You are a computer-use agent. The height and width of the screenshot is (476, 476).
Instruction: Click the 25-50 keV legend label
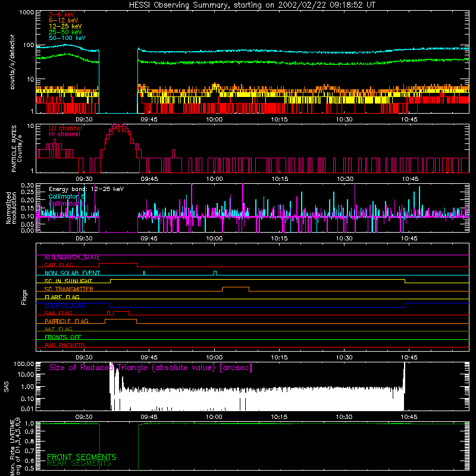(65, 32)
